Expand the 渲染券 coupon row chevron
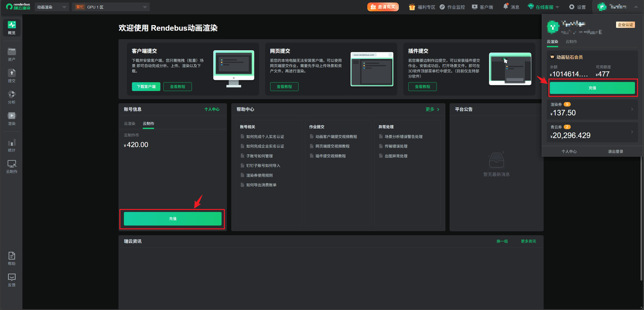Viewport: 644px width, 310px height. [x=632, y=109]
